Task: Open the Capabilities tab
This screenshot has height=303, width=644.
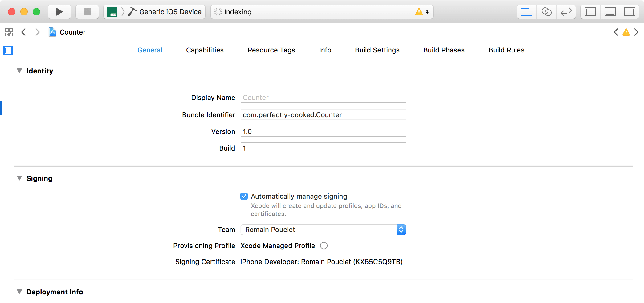Action: coord(205,50)
